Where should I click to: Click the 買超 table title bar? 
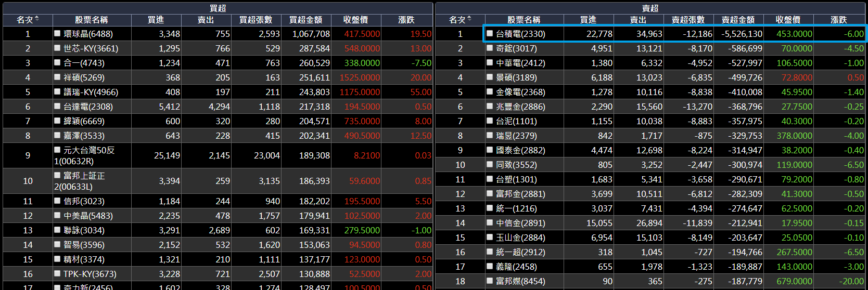point(218,8)
